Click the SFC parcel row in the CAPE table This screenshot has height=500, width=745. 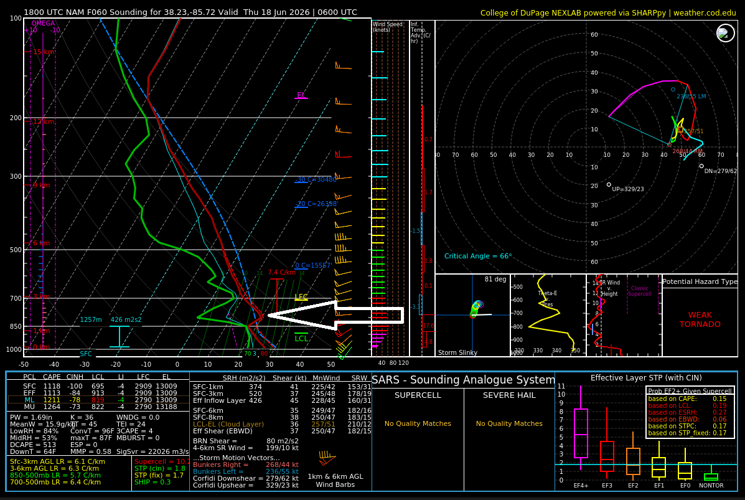(99, 386)
